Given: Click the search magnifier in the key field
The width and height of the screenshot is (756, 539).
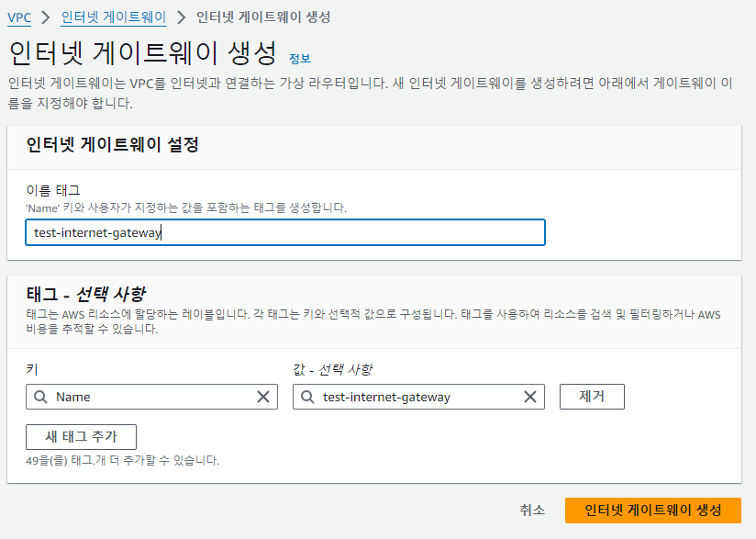Looking at the screenshot, I should click(40, 397).
